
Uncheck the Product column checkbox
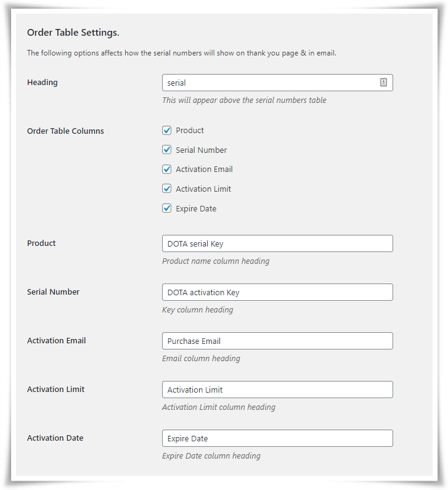[x=167, y=130]
